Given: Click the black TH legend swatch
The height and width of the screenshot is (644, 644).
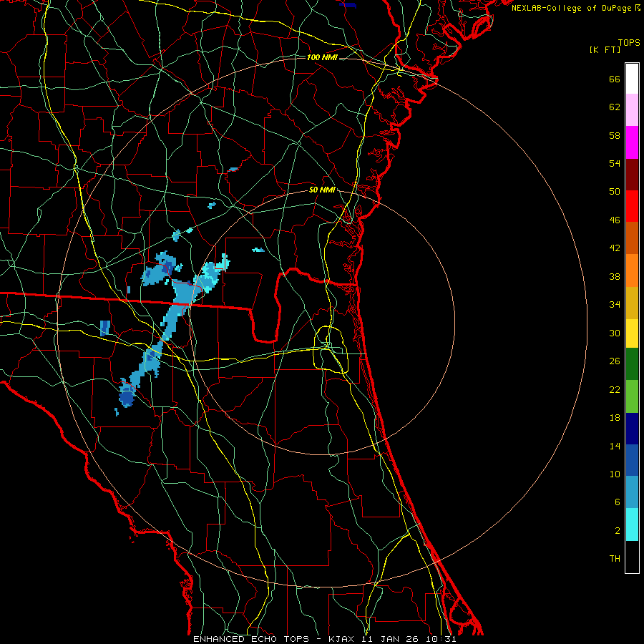Looking at the screenshot, I should pyautogui.click(x=632, y=557).
